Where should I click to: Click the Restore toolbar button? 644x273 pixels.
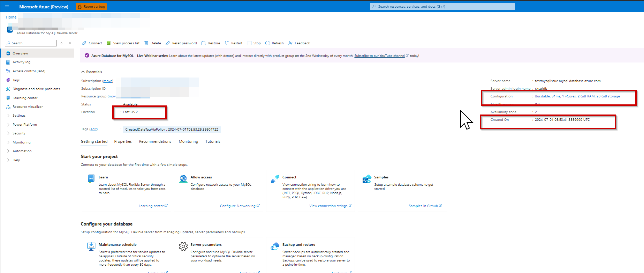pyautogui.click(x=211, y=43)
